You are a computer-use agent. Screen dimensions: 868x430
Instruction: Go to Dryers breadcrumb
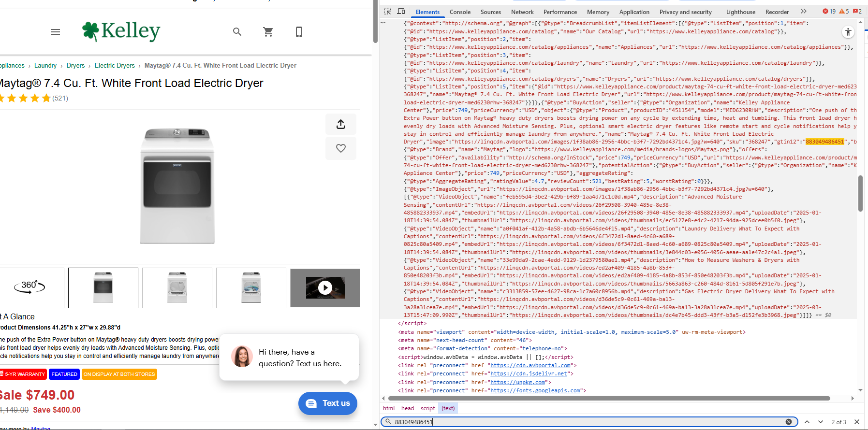75,66
